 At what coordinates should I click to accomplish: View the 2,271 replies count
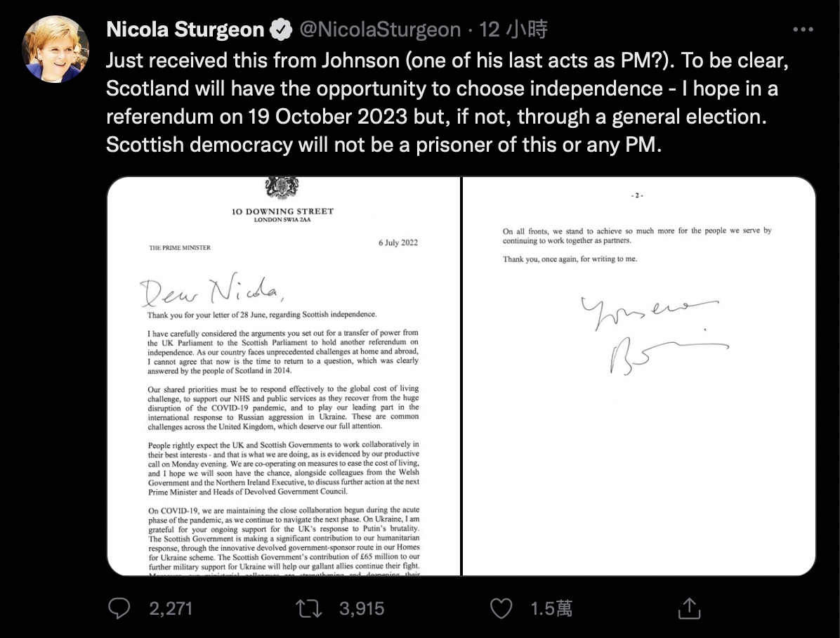click(x=171, y=608)
